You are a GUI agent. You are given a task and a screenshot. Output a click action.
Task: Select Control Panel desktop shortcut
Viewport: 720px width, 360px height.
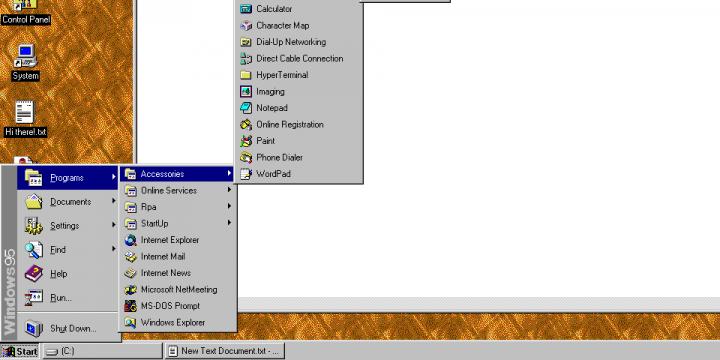(x=25, y=13)
